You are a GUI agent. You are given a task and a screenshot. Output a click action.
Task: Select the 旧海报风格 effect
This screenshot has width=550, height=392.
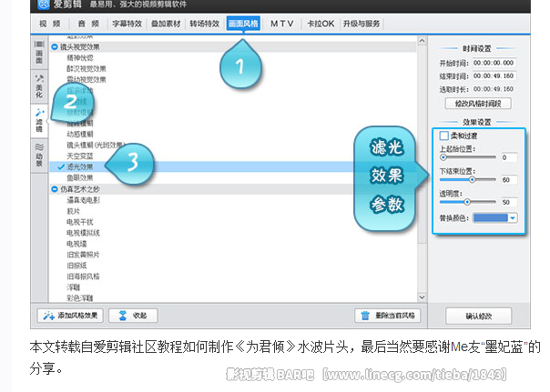coord(83,276)
